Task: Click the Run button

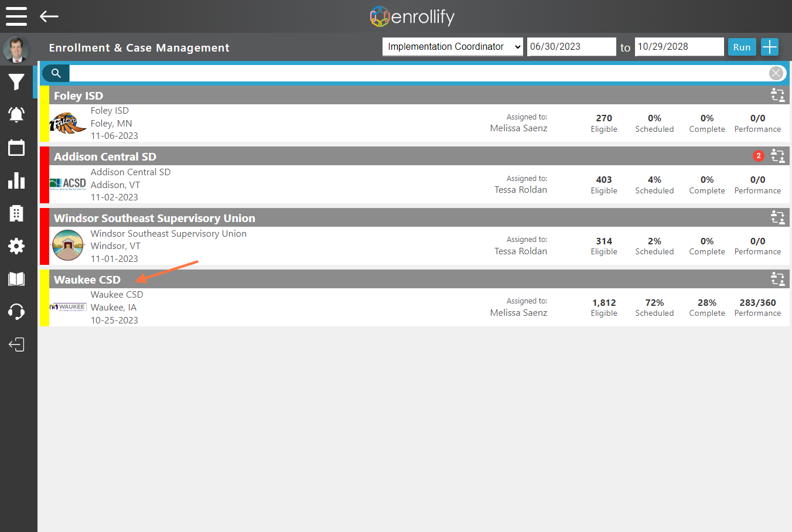Action: point(742,47)
